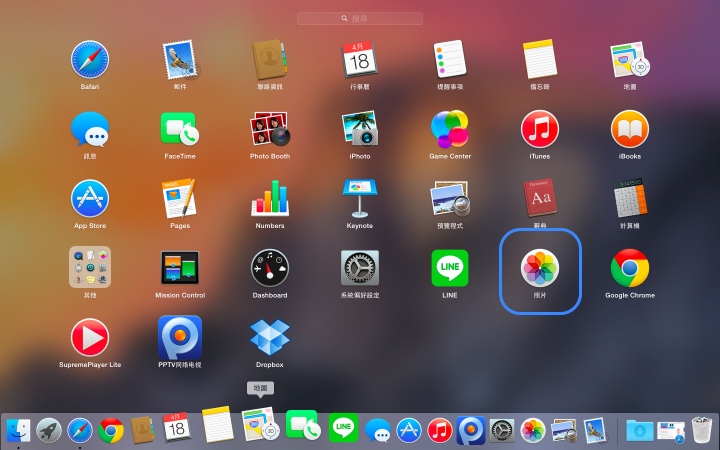Screen dimensions: 720x450
Task: Launch the Maps app in Launchpad grid
Action: (x=630, y=60)
